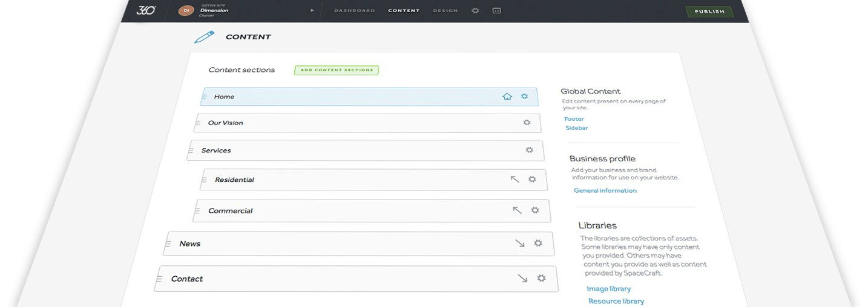Screen dimensions: 868x307
Task: Open the Footer global content link
Action: coord(574,119)
